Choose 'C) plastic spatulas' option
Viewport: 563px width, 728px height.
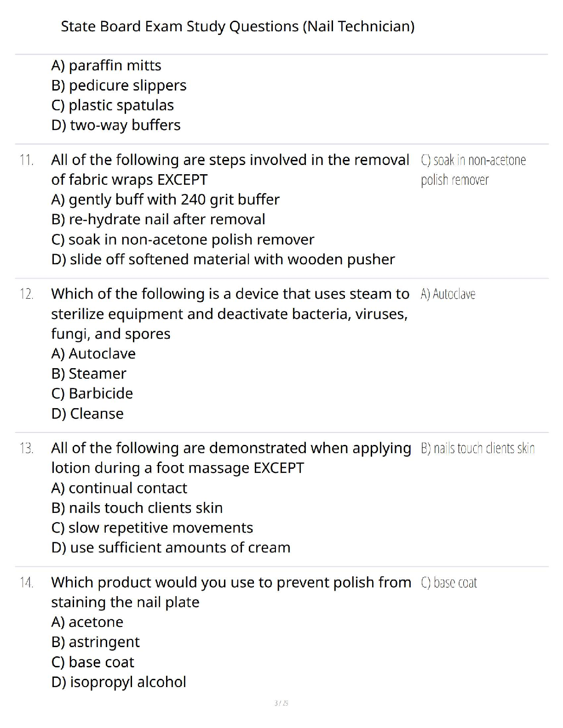pos(112,105)
